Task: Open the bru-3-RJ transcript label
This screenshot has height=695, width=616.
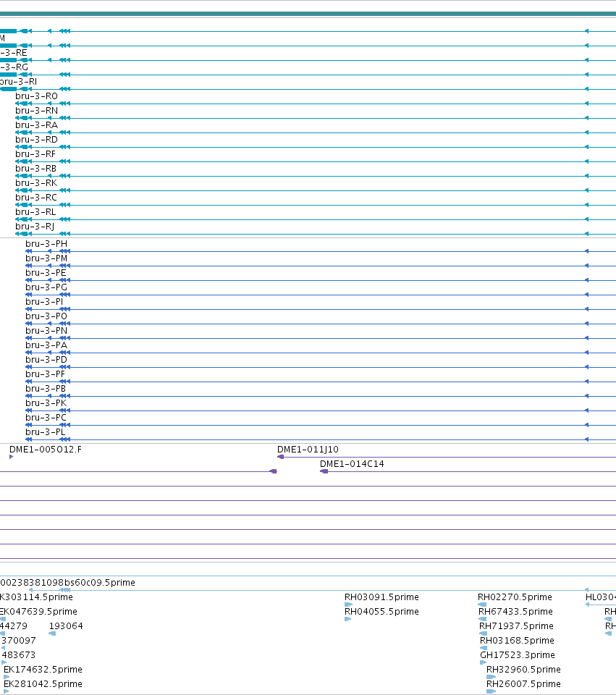Action: (35, 227)
